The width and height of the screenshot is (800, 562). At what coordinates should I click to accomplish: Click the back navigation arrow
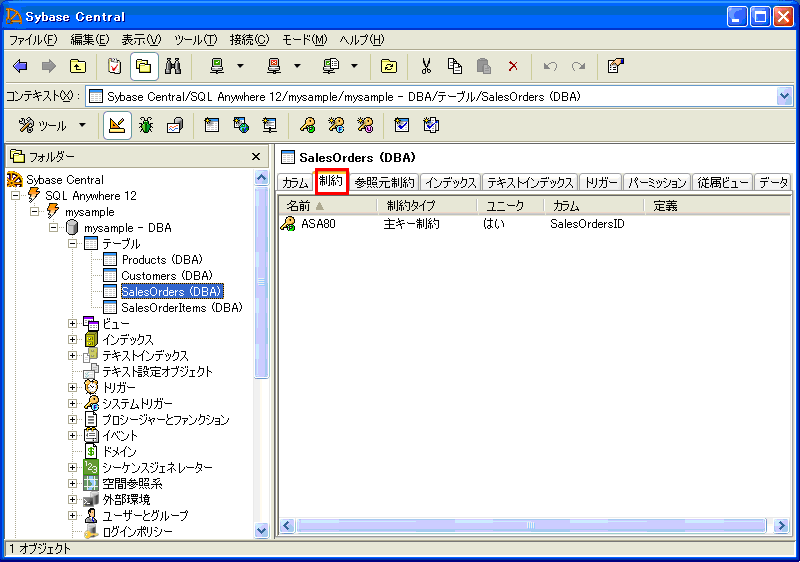click(20, 66)
